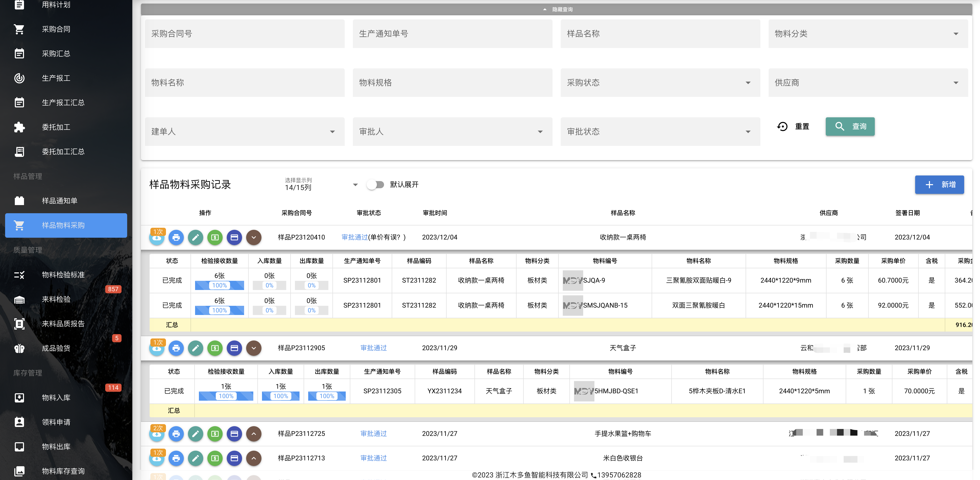This screenshot has width=980, height=480.
Task: Click the 查询 search button
Action: 850,127
